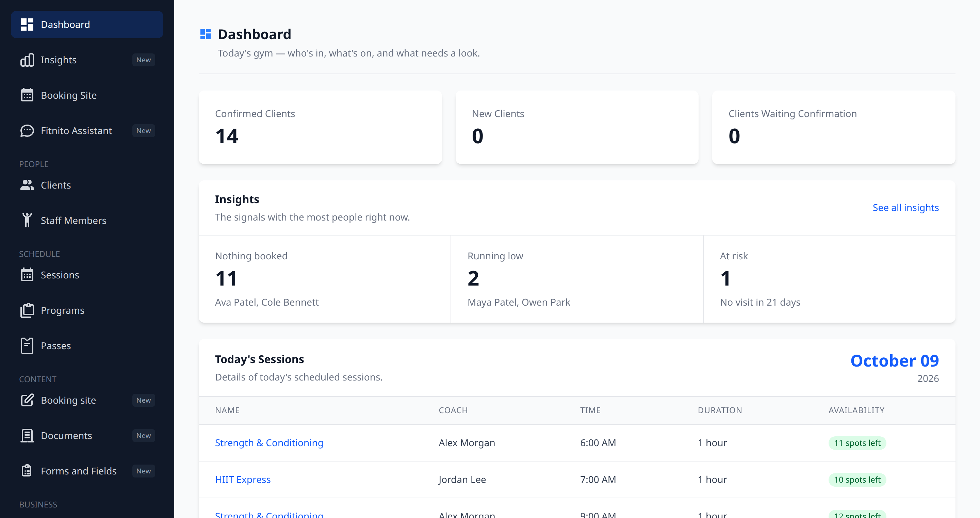Click the Sessions calendar icon
Screen dimensions: 980x518
27,275
